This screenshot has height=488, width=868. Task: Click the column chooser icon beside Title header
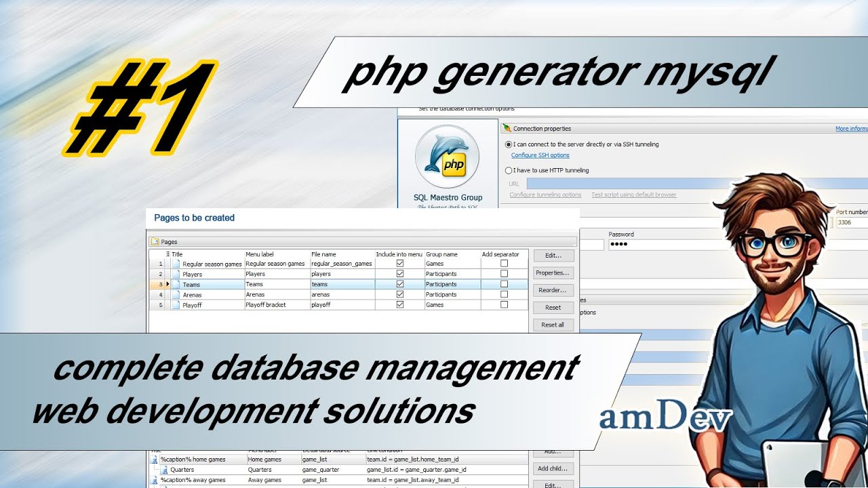tap(167, 254)
